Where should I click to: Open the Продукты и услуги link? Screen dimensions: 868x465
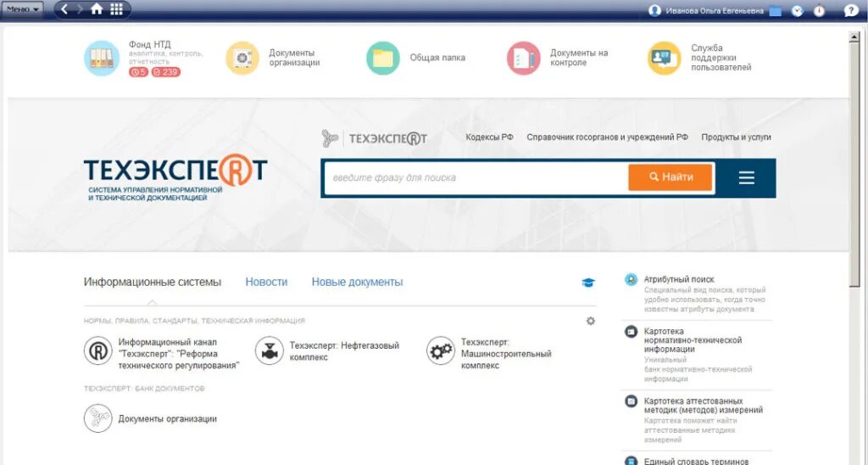736,137
